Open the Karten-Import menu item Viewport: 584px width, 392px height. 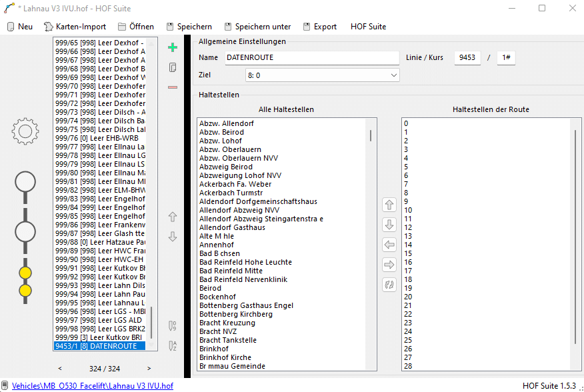point(75,27)
